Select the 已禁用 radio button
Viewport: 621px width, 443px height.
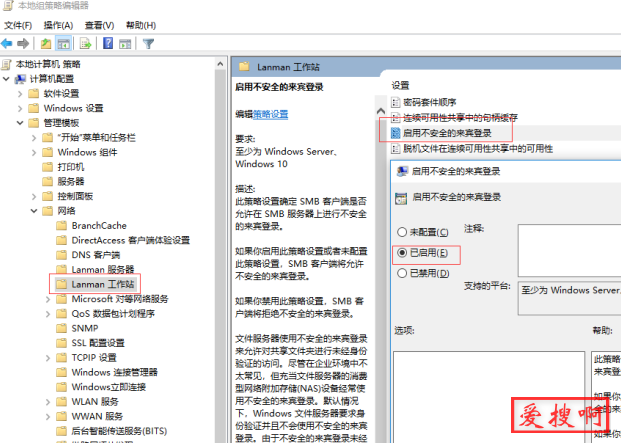tap(403, 272)
